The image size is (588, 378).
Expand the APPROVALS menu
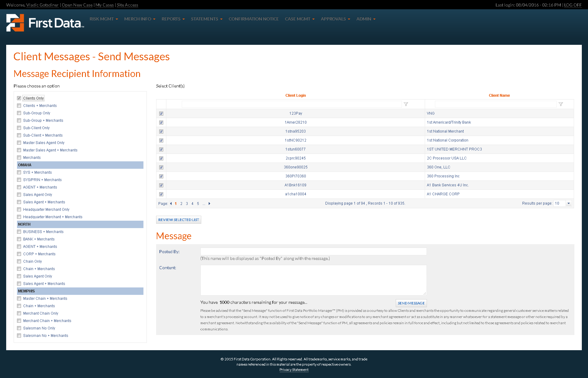(x=335, y=19)
